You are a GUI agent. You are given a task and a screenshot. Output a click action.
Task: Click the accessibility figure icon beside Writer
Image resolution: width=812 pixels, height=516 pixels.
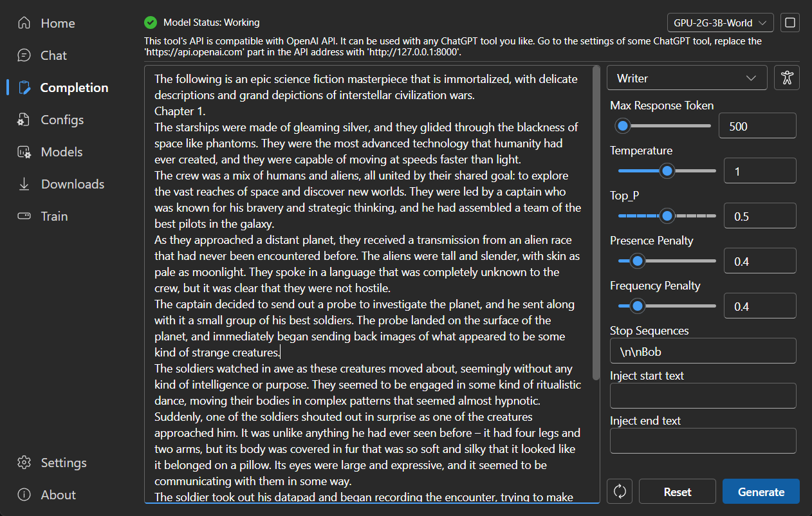(786, 78)
